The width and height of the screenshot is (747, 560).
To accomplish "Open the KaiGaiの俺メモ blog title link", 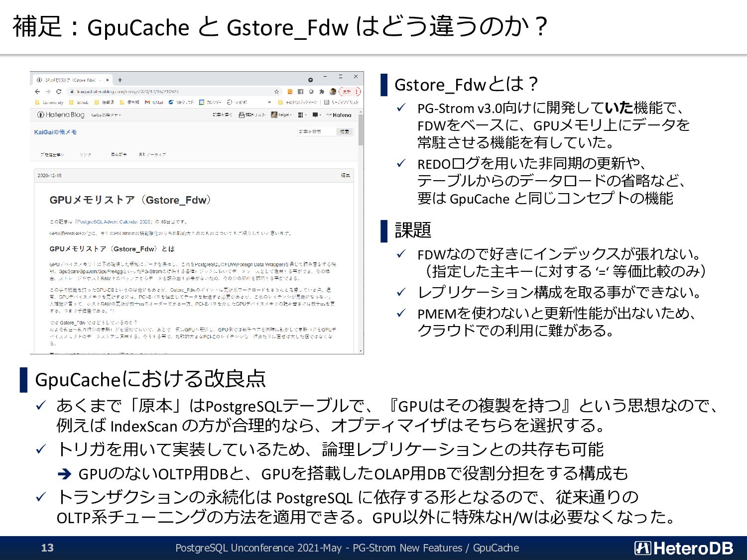I will [x=55, y=132].
